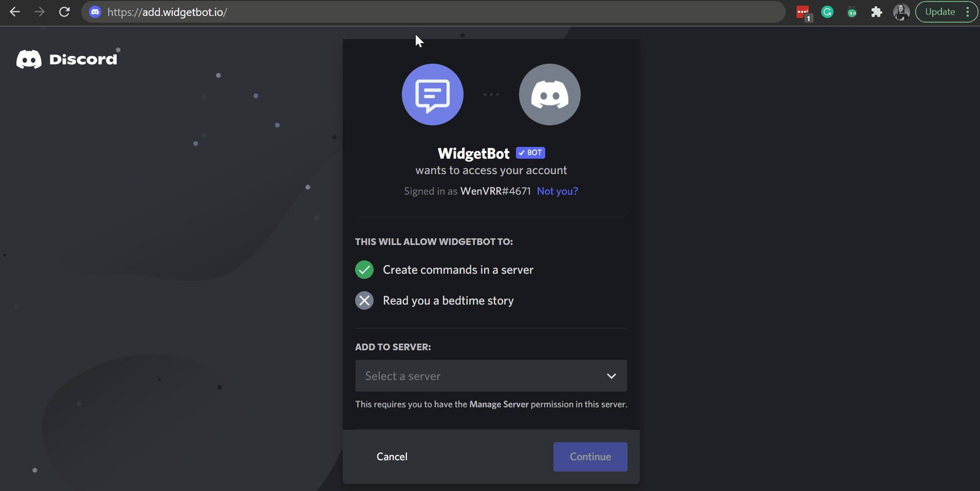Viewport: 980px width, 491px height.
Task: Click the ADD TO SERVER label
Action: (x=393, y=347)
